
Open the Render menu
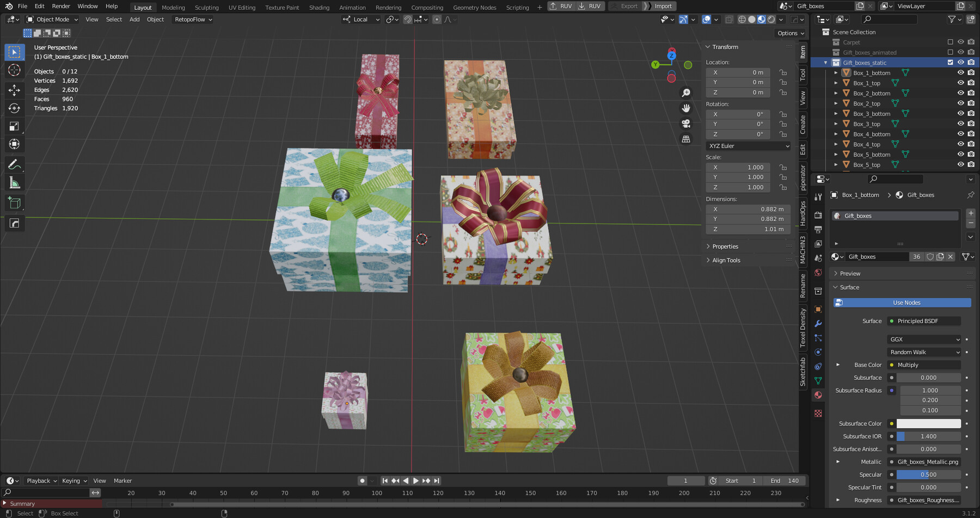[x=60, y=6]
